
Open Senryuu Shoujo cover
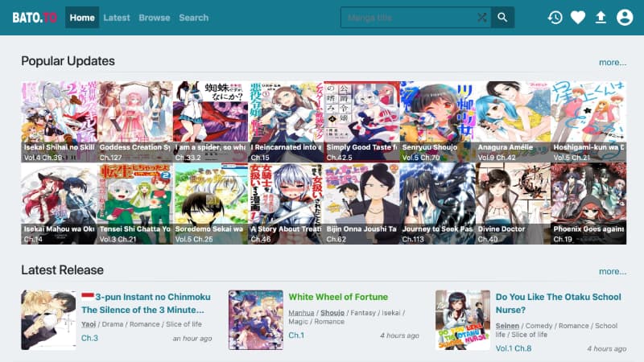(x=437, y=121)
